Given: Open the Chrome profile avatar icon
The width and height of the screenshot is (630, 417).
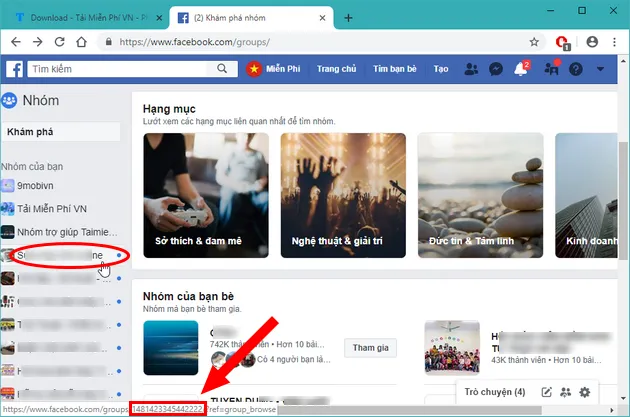Looking at the screenshot, I should pos(592,42).
